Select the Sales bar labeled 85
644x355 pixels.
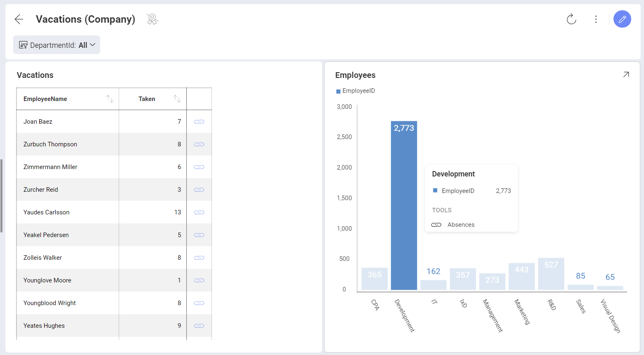(581, 287)
